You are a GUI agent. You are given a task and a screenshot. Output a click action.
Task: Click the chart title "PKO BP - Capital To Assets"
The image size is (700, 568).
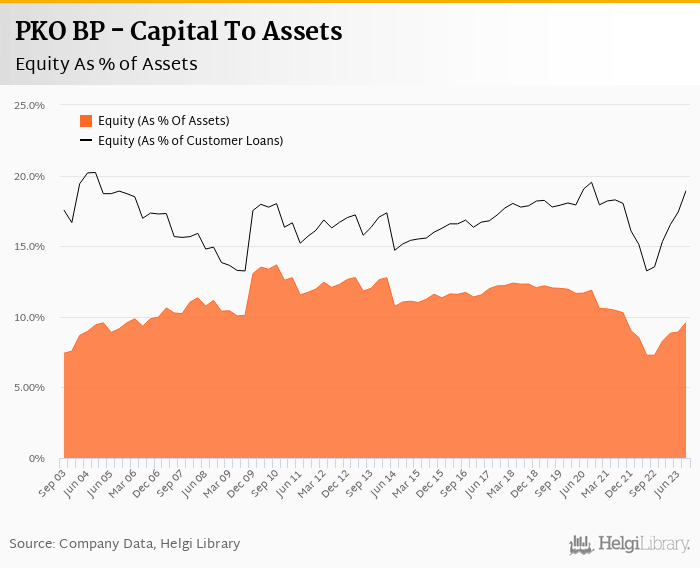(179, 32)
